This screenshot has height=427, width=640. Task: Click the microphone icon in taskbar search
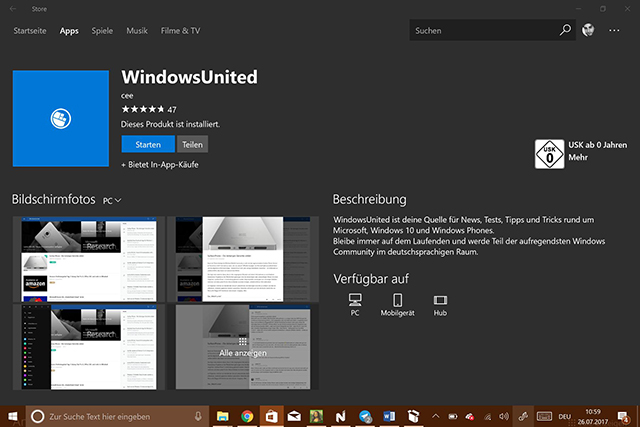coord(198,416)
